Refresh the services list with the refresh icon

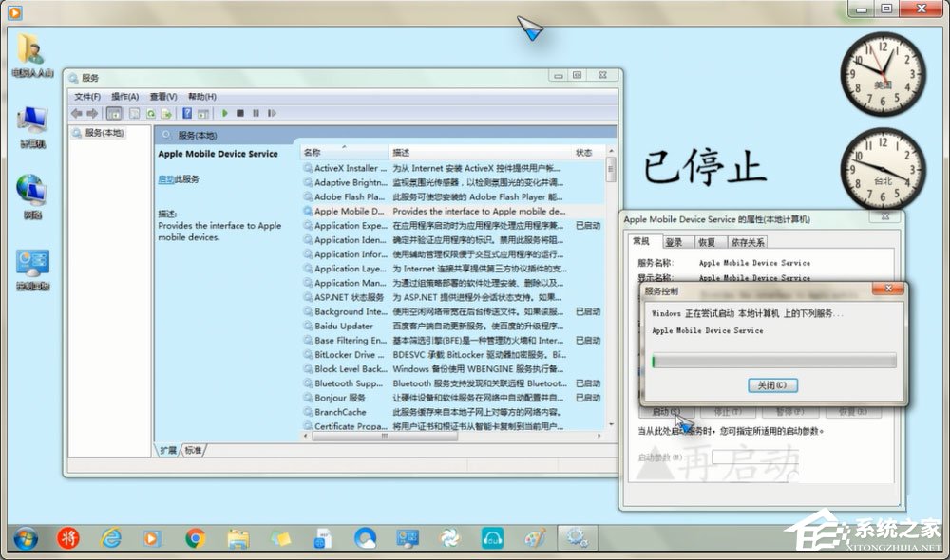(x=151, y=114)
